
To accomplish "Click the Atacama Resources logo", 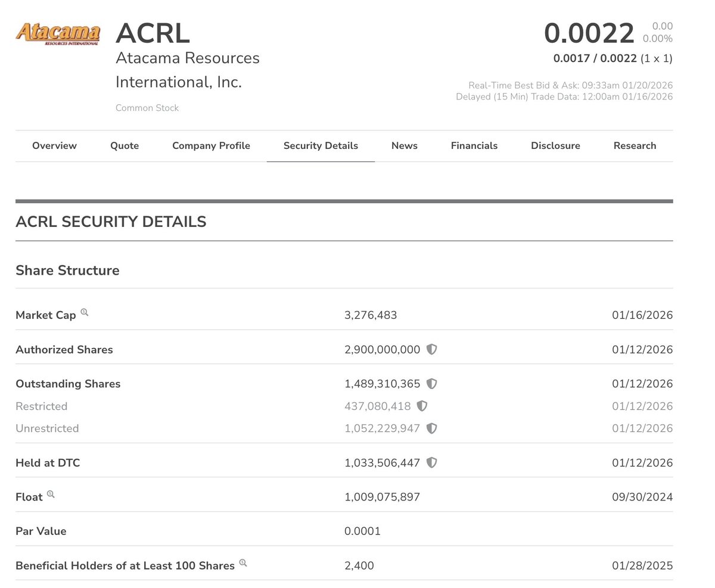I will pos(58,33).
